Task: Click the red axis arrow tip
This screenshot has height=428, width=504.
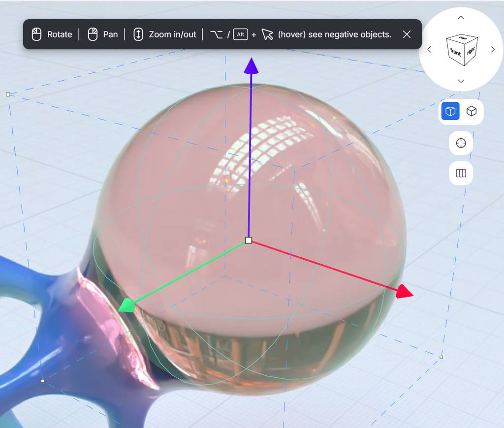Action: pos(405,292)
